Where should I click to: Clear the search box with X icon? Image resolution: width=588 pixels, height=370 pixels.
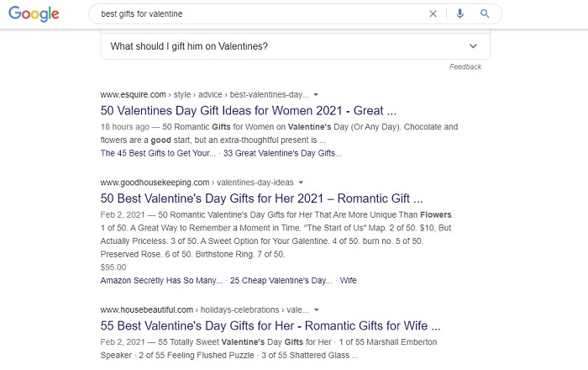coord(433,14)
